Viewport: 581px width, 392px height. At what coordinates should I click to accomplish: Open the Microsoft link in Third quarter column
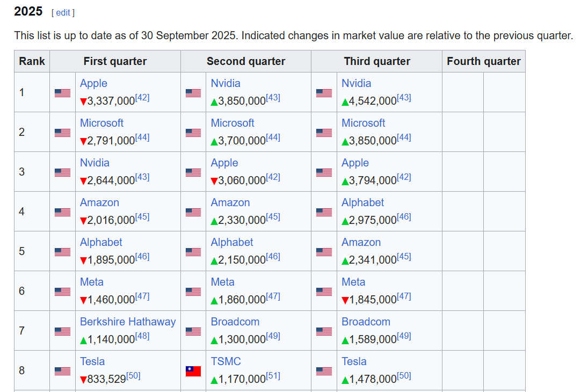[363, 123]
